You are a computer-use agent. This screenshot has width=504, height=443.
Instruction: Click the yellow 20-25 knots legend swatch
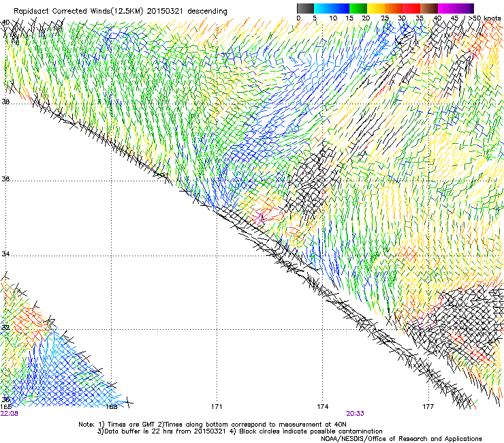tap(376, 8)
